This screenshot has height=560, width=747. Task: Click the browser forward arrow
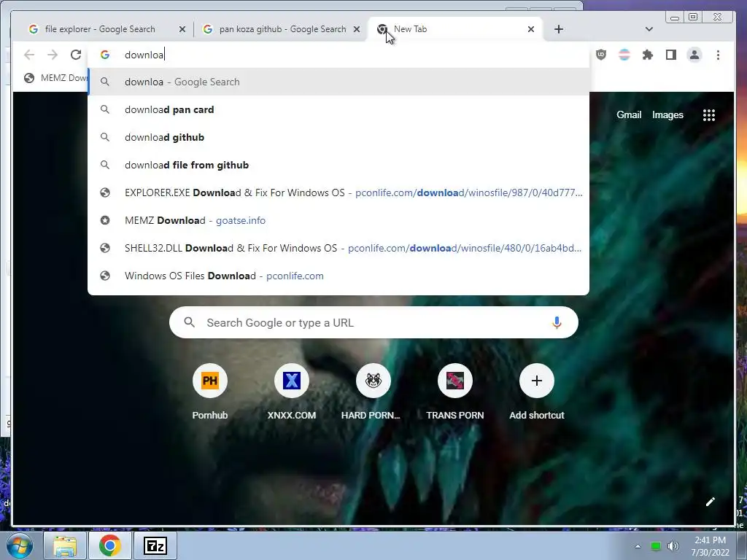click(x=53, y=55)
